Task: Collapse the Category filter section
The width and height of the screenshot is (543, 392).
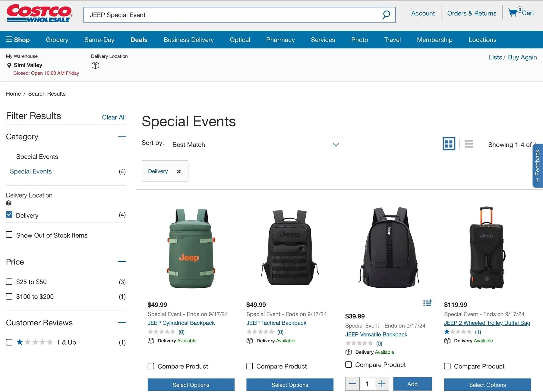Action: [x=122, y=136]
